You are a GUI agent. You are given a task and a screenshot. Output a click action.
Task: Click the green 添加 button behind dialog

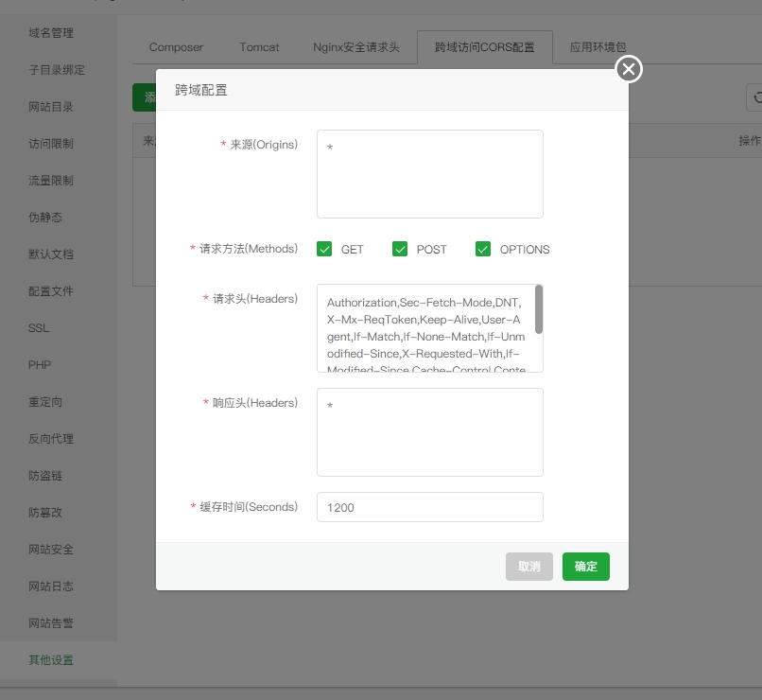pyautogui.click(x=145, y=97)
